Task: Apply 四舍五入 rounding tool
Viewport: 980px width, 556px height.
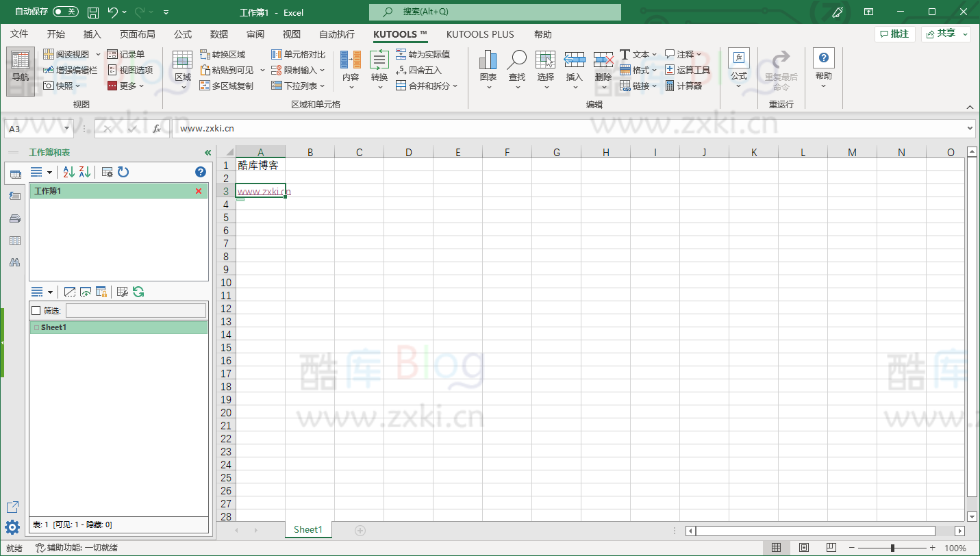Action: click(x=421, y=69)
